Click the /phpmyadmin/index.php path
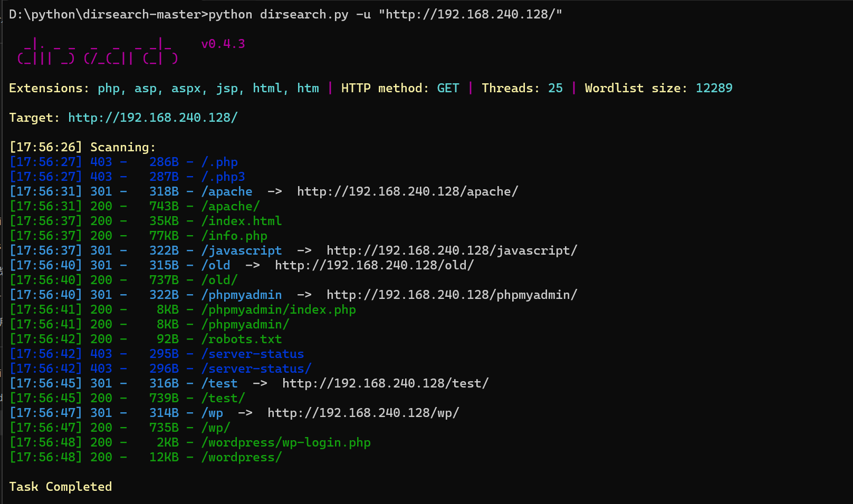853x504 pixels. pyautogui.click(x=279, y=309)
